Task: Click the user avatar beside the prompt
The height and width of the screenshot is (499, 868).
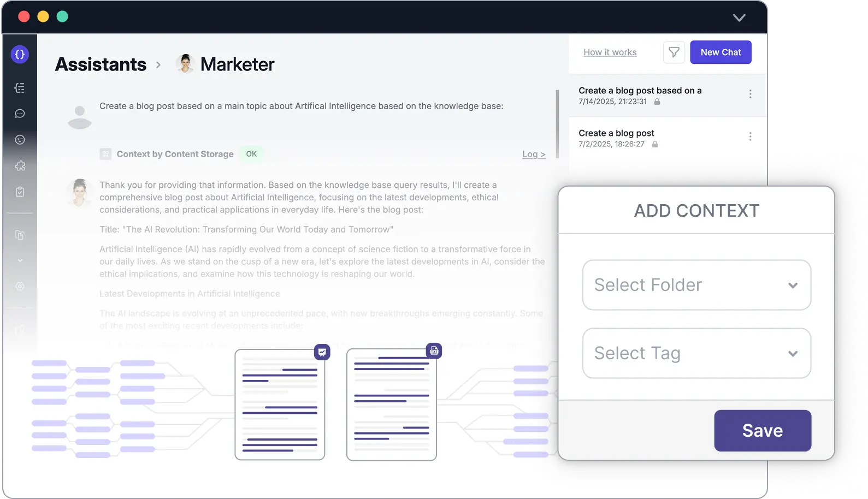Action: pyautogui.click(x=80, y=117)
